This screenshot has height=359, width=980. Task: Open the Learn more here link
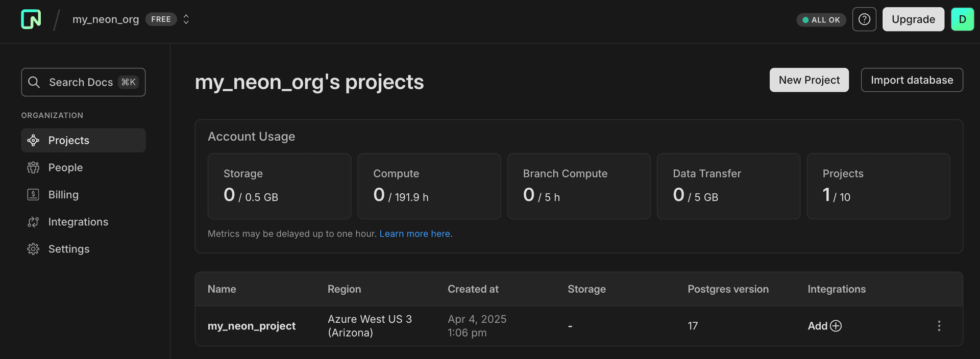(x=414, y=234)
